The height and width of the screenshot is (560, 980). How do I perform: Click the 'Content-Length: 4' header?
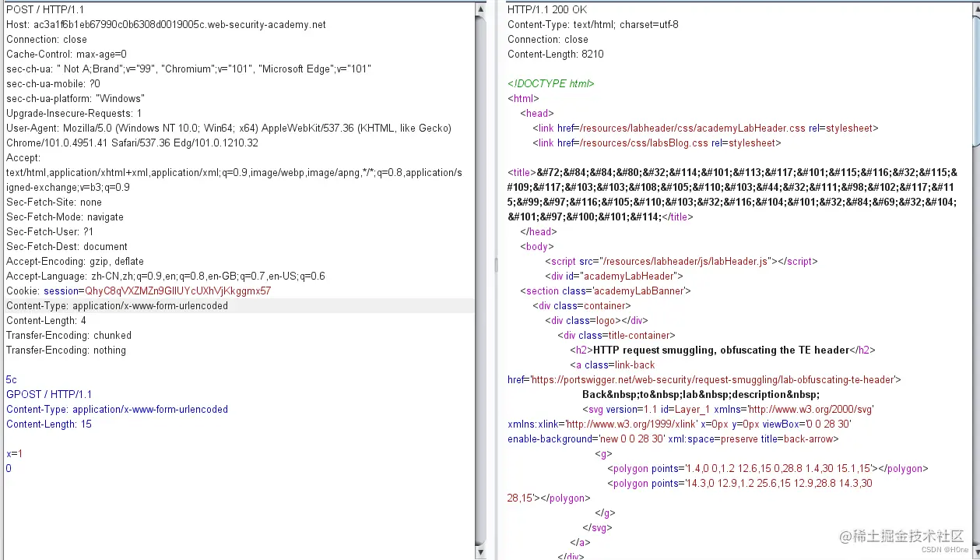47,320
